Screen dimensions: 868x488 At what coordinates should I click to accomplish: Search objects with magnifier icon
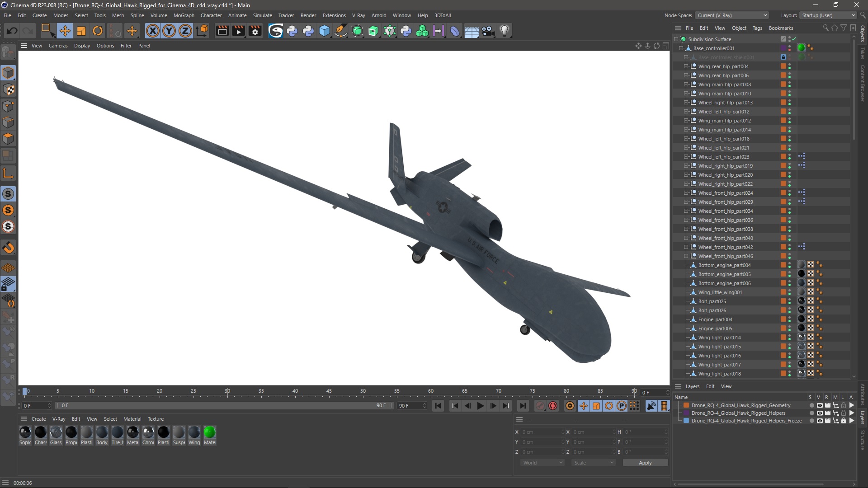(826, 28)
